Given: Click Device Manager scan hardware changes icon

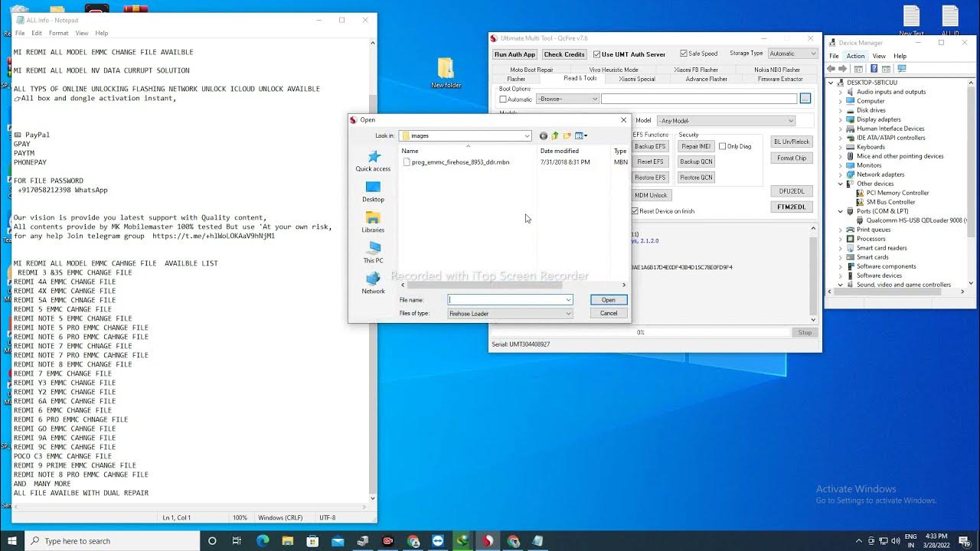Looking at the screenshot, I should pos(902,69).
